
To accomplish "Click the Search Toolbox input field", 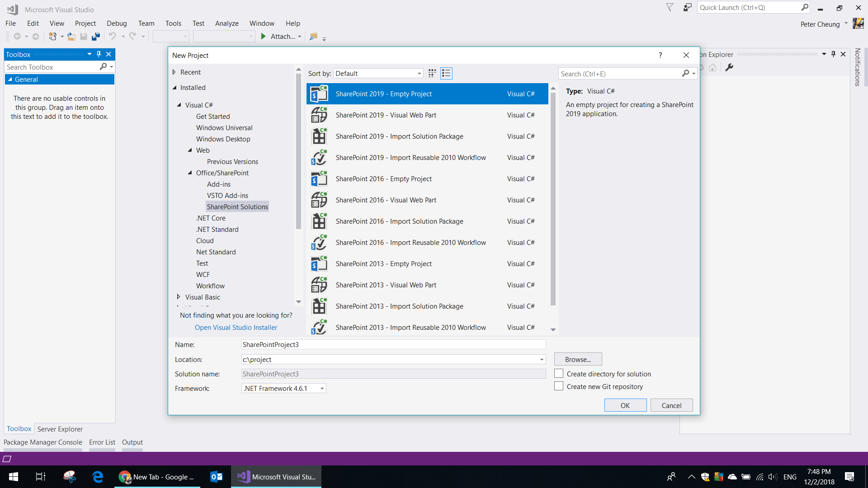I will click(52, 67).
